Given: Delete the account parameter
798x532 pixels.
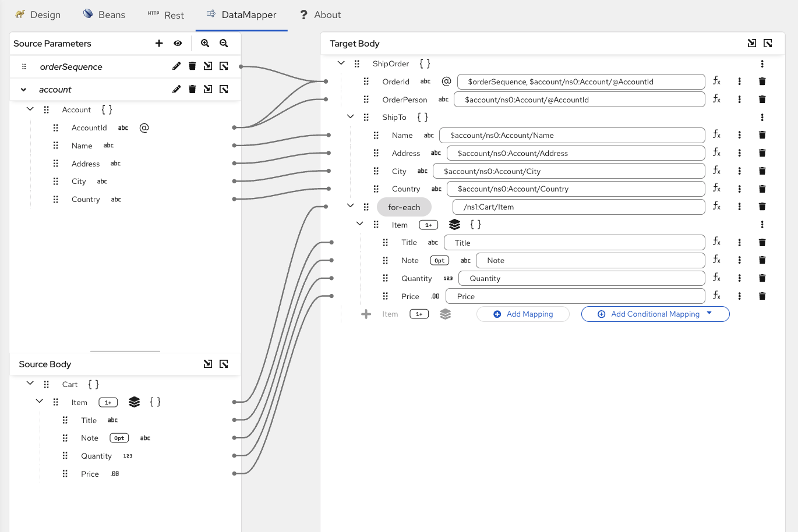Looking at the screenshot, I should (192, 89).
